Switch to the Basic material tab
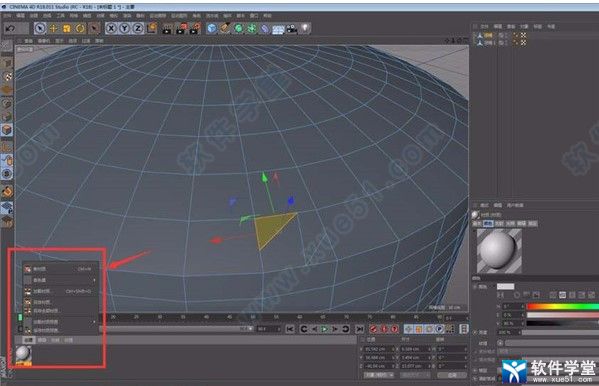This screenshot has height=386, width=599. pos(477,224)
